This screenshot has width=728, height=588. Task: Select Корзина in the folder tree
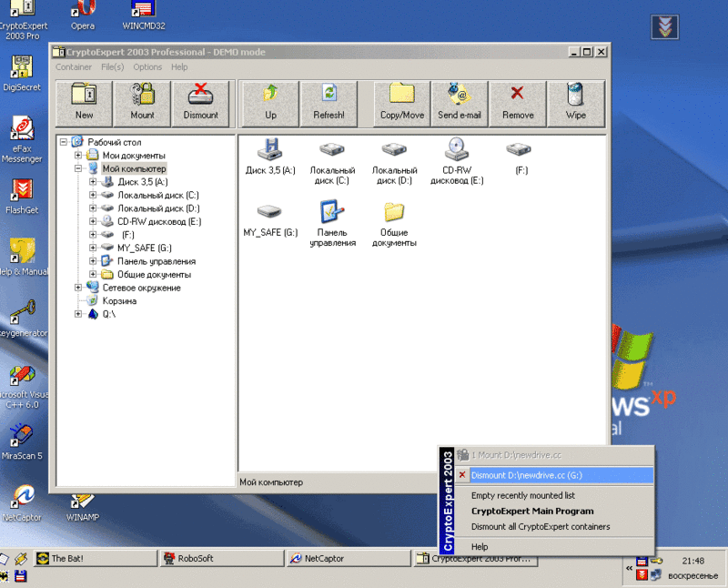pyautogui.click(x=119, y=301)
